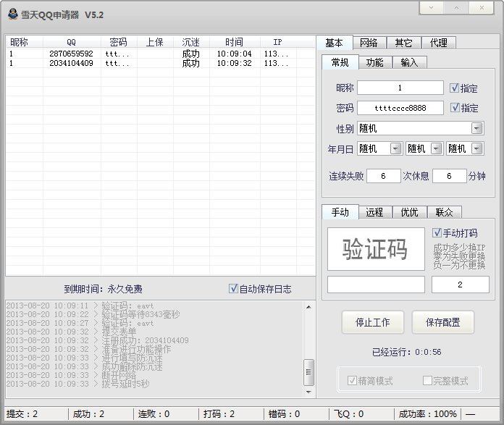The width and height of the screenshot is (504, 425).
Task: Click the 休息 minutes field
Action: coord(450,176)
